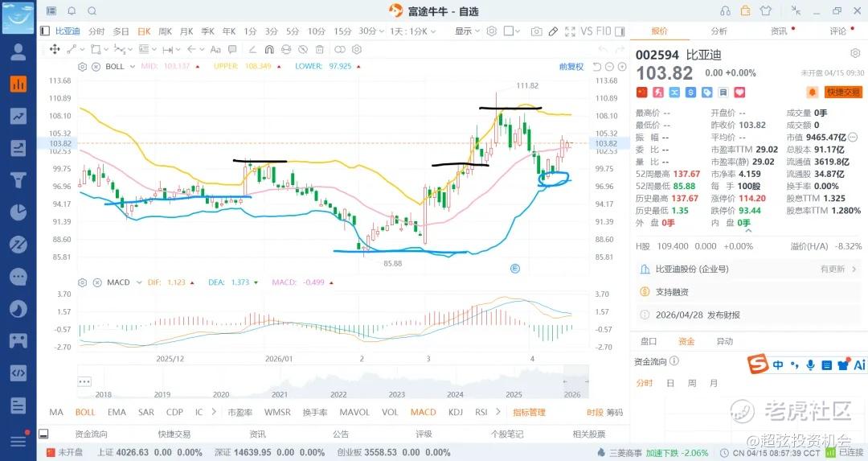Viewport: 868px width, 461px height.
Task: Open 指标管理 indicator management link
Action: [x=529, y=412]
